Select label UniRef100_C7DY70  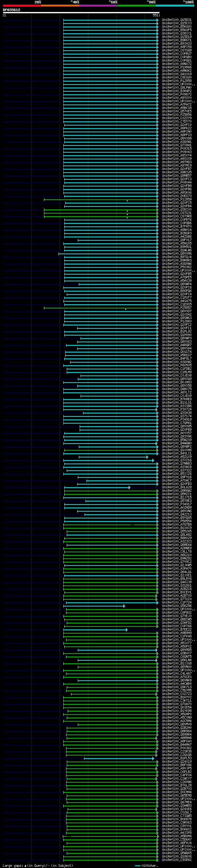click(176, 121)
